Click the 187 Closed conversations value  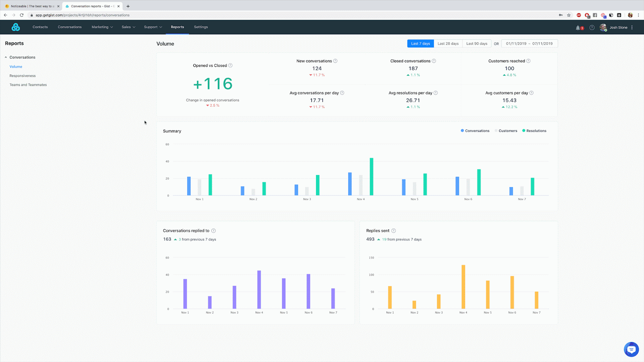pyautogui.click(x=413, y=68)
